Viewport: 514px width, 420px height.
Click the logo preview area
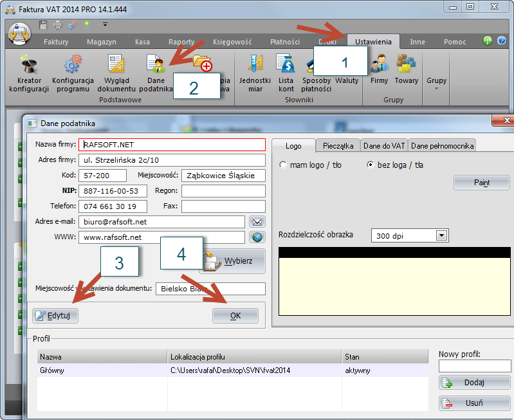click(394, 281)
